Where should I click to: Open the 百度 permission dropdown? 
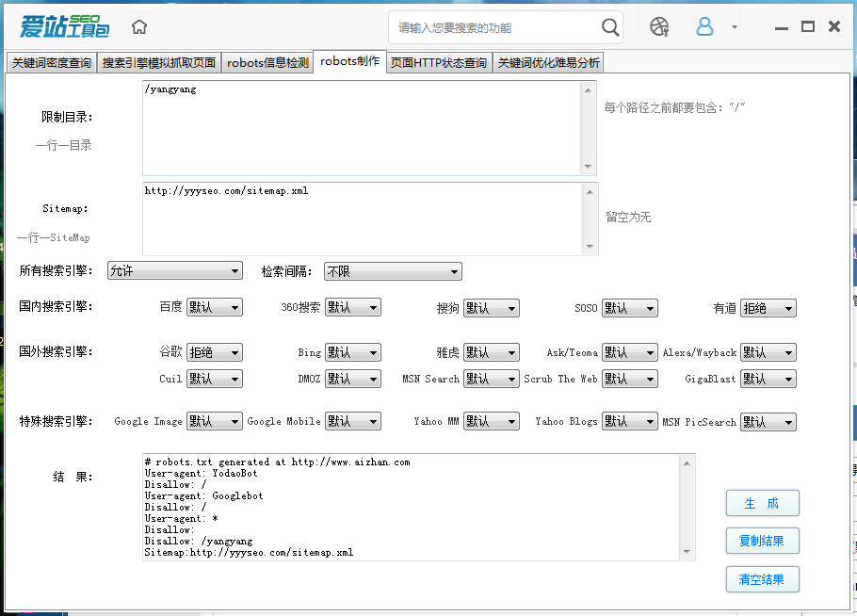[x=214, y=308]
